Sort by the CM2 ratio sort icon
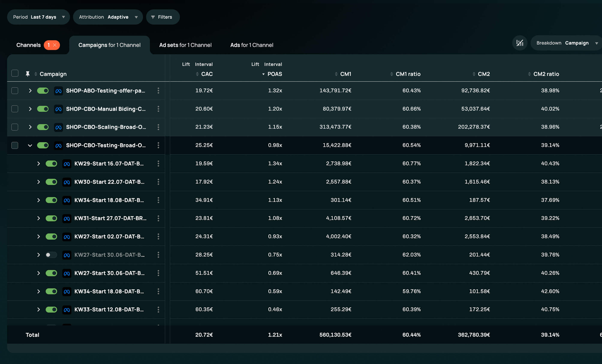The image size is (602, 364). [529, 74]
